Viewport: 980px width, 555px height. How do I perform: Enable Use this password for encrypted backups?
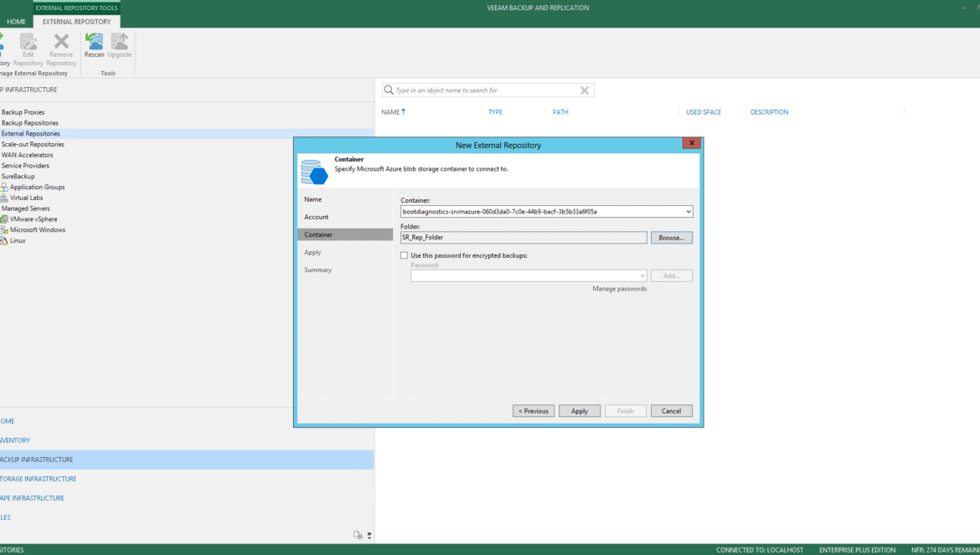[x=405, y=255]
